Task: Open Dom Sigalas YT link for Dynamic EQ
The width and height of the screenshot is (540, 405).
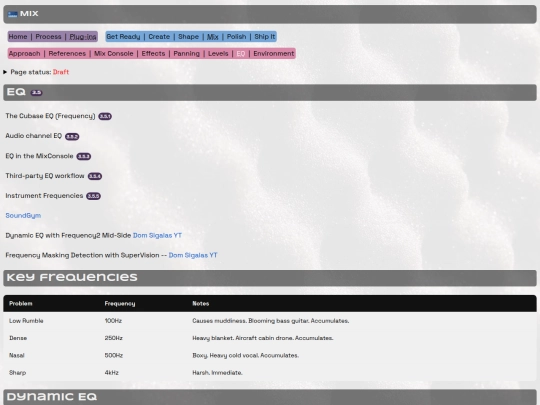Action: pyautogui.click(x=157, y=236)
